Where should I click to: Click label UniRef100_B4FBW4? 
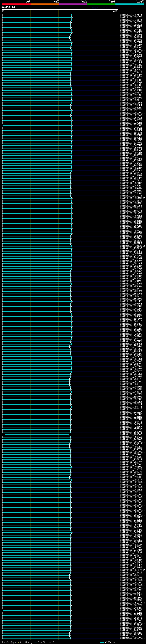click(131, 42)
